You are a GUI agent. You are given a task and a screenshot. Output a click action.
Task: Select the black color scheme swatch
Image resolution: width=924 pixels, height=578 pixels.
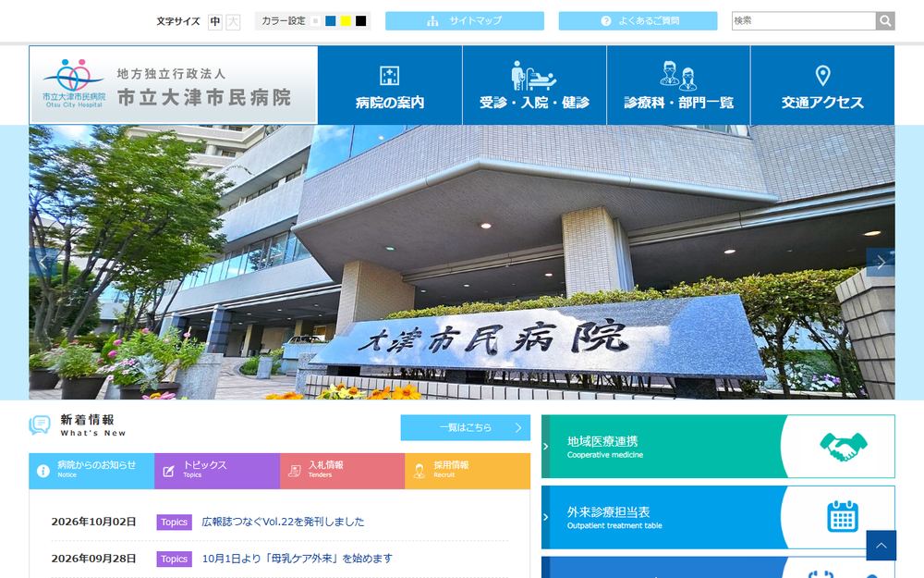pos(360,21)
